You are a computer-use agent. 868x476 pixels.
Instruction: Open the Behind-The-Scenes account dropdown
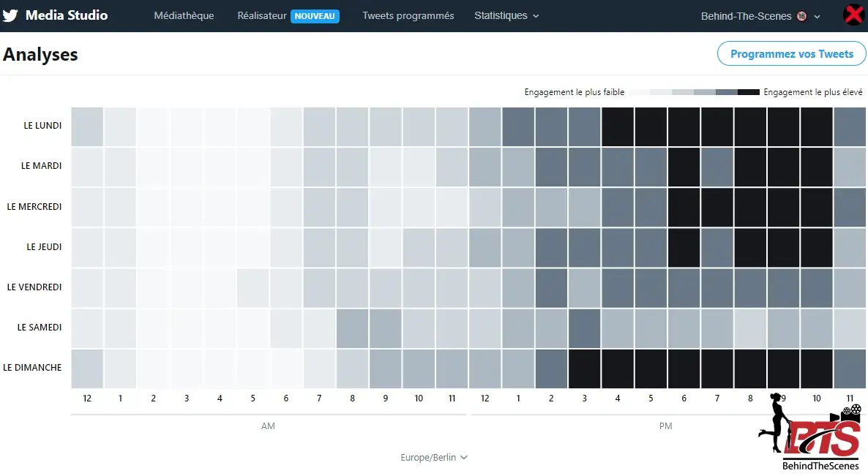click(760, 16)
